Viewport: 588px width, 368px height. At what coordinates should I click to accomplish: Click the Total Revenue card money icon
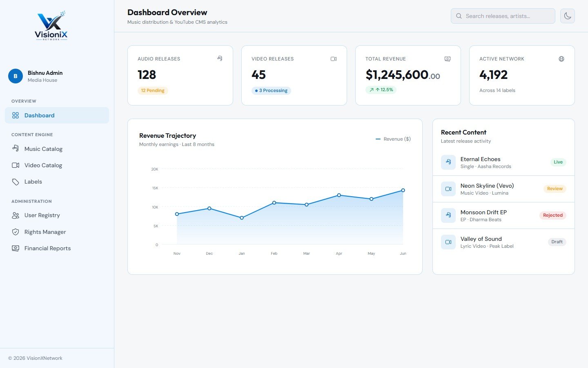448,59
